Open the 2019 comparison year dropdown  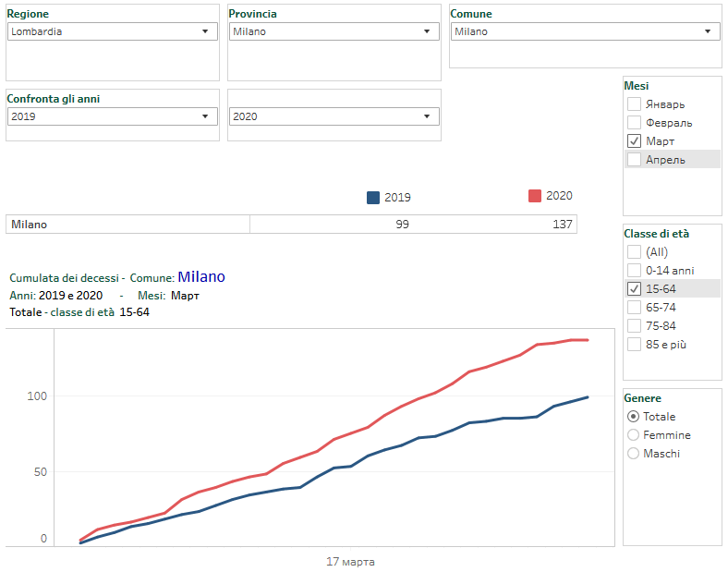[x=111, y=116]
